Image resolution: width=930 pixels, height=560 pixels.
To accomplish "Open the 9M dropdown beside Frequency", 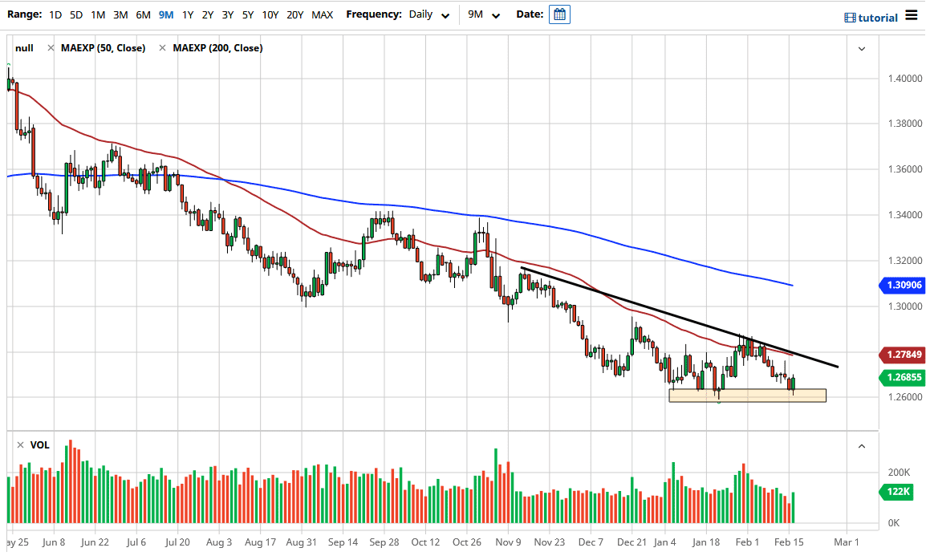I will pos(482,14).
